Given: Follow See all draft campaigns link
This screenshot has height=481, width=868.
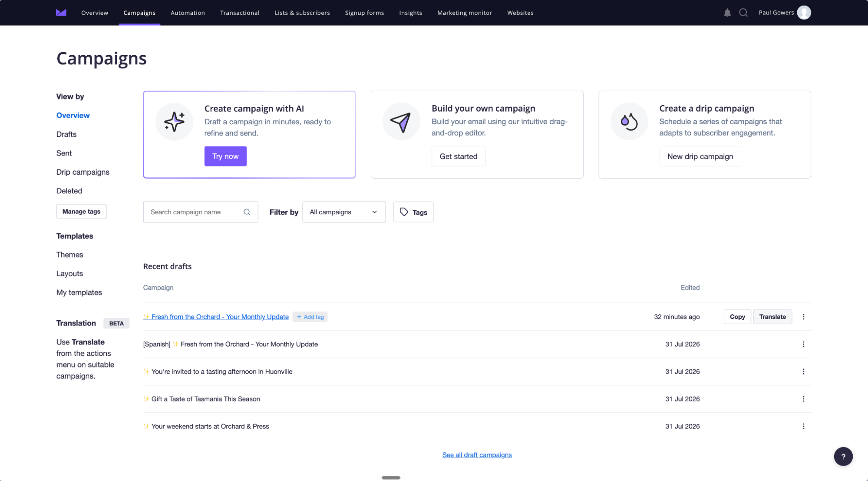Looking at the screenshot, I should coord(477,455).
